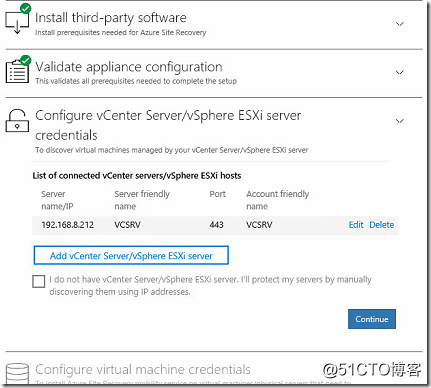Click the Account friendly name column header

tap(278, 200)
